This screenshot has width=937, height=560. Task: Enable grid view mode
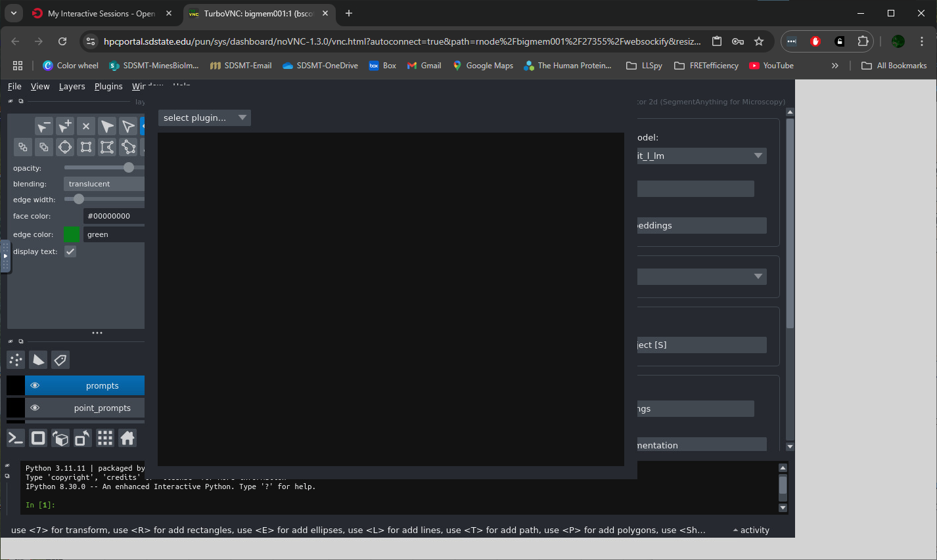coord(104,438)
